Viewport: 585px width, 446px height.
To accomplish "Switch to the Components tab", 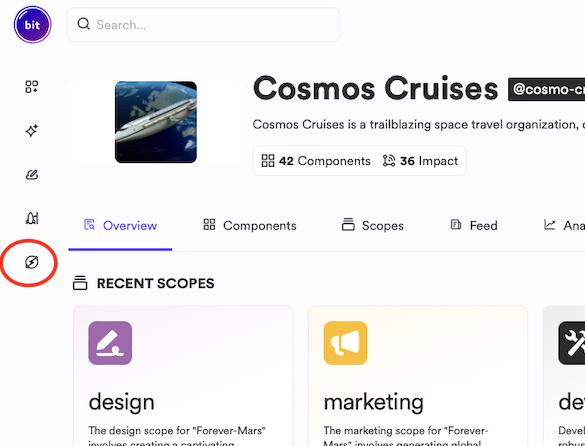I will [x=250, y=225].
